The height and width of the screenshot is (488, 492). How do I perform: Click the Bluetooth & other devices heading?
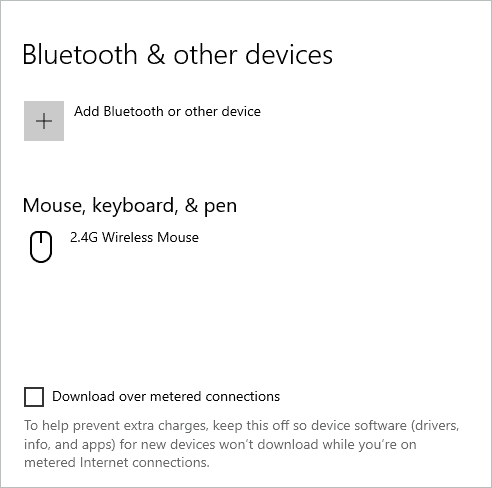[x=178, y=55]
